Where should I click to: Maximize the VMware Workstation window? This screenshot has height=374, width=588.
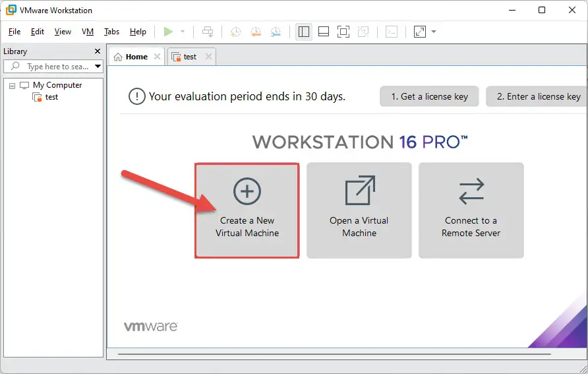click(x=541, y=10)
